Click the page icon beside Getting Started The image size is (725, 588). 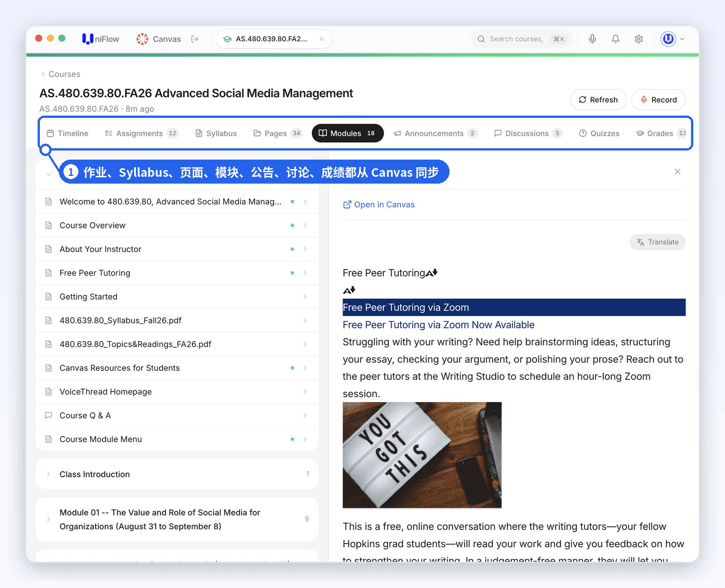pos(48,296)
